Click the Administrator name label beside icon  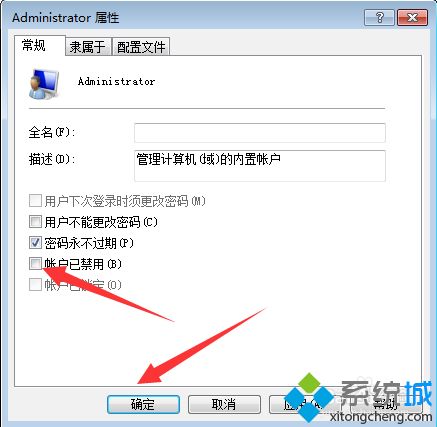coord(116,82)
